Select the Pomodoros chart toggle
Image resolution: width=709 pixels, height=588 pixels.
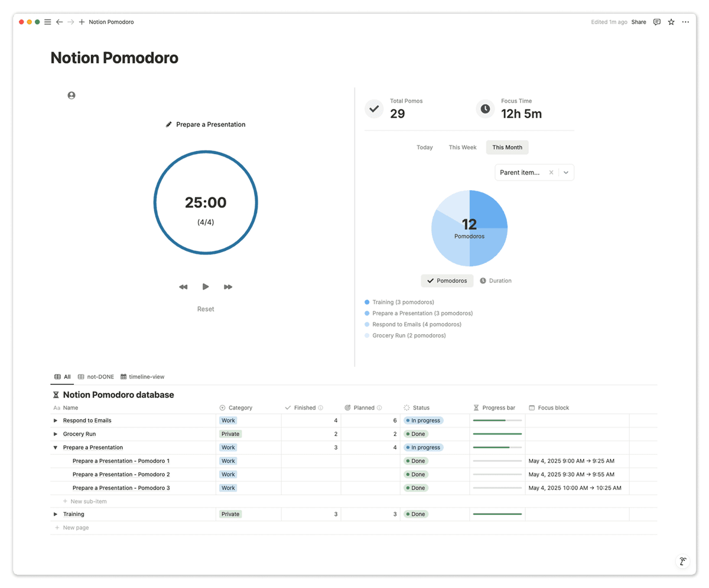point(447,281)
